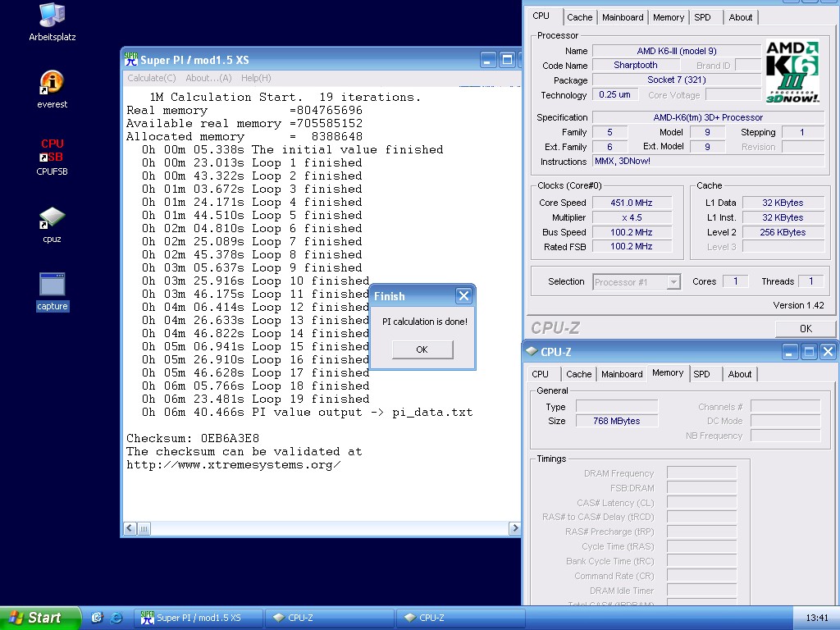
Task: Select the CPUFSB desktop shortcut
Action: pos(52,157)
